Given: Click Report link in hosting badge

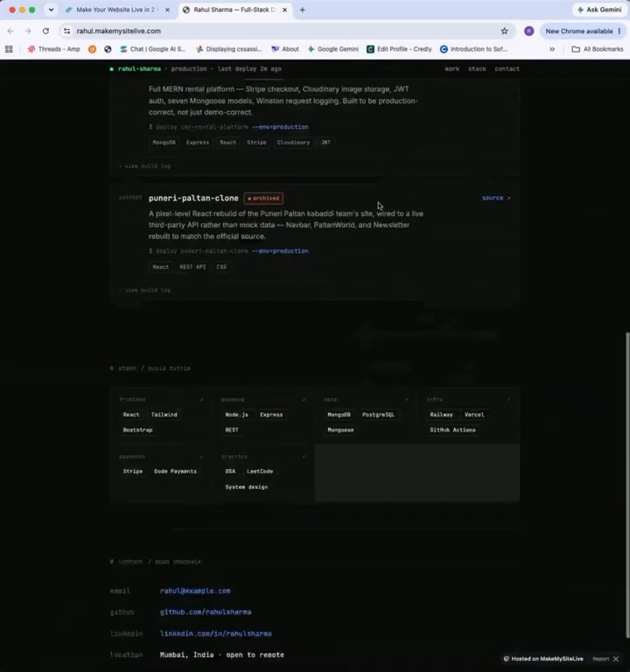Looking at the screenshot, I should [600, 659].
